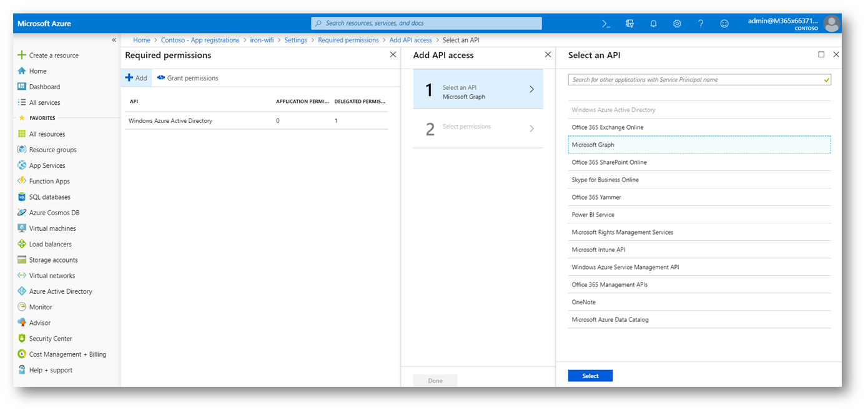
Task: Open the admin account menu avatar
Action: [x=832, y=24]
